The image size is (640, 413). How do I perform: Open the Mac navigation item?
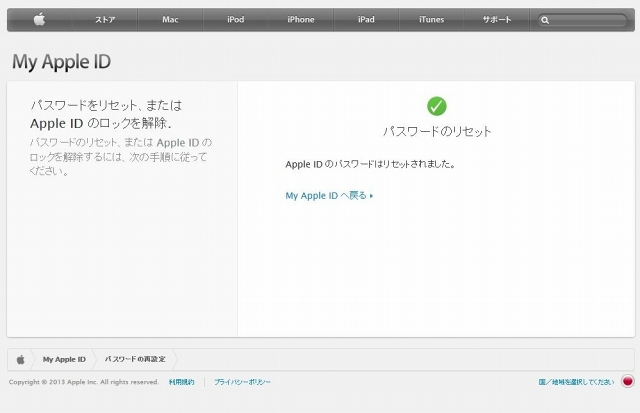coord(170,20)
